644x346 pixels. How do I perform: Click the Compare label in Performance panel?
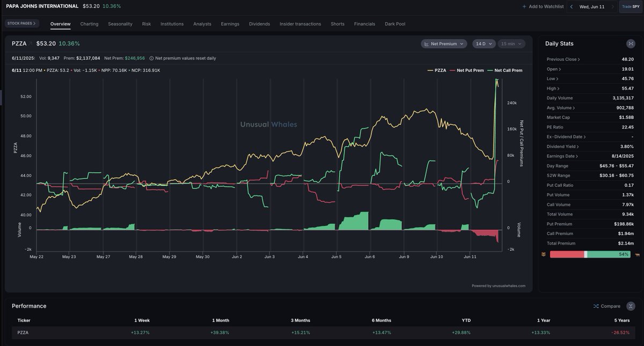611,306
